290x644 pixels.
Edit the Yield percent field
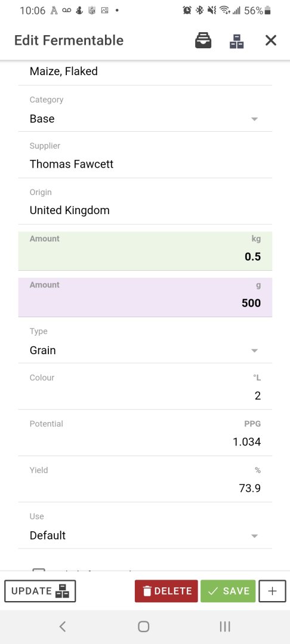[145, 482]
